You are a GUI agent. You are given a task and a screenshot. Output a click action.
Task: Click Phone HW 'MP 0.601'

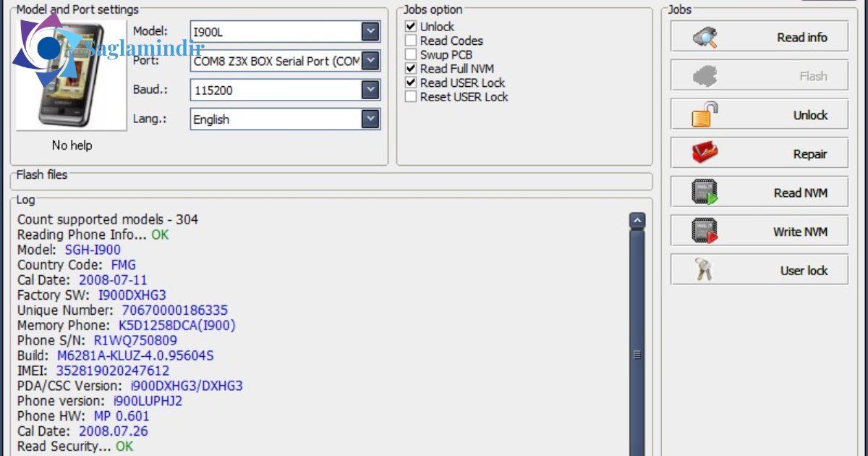click(x=122, y=416)
